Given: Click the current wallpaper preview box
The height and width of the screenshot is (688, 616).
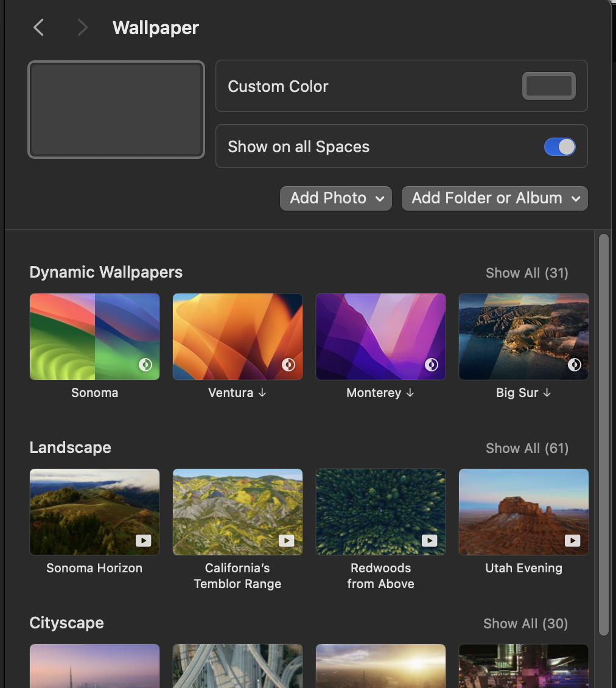Looking at the screenshot, I should tap(116, 110).
